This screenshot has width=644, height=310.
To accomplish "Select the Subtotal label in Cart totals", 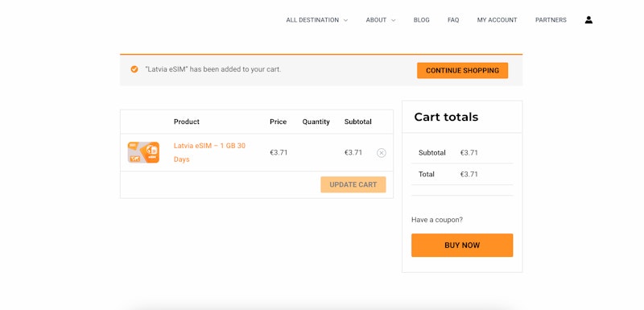I will click(432, 153).
